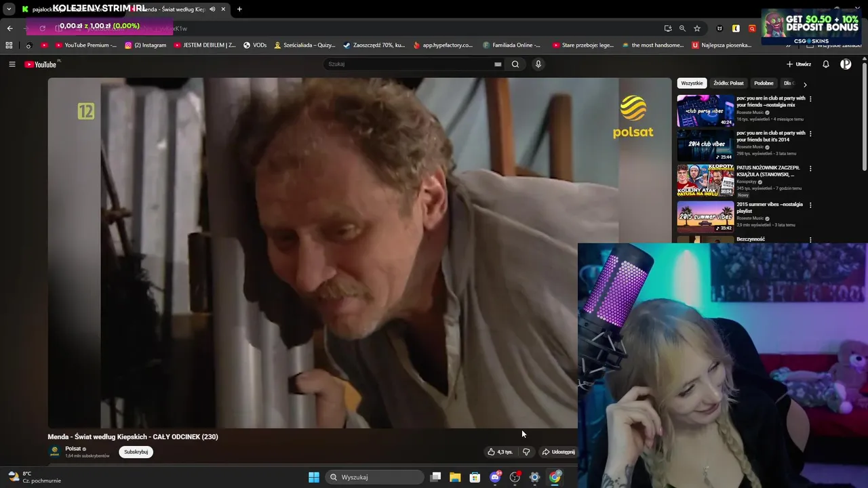
Task: Mute the Menda tab audio speaker icon
Action: (x=212, y=9)
